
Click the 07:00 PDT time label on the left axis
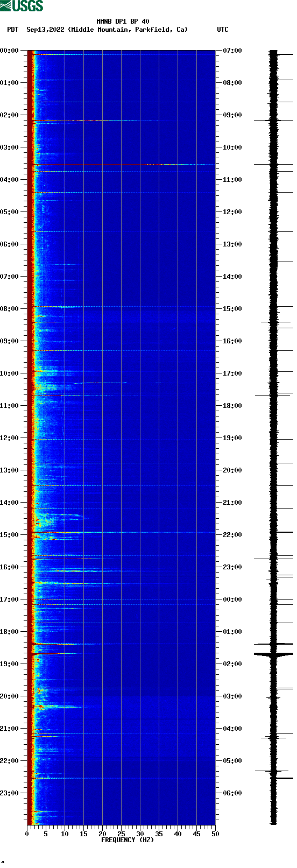(x=10, y=277)
